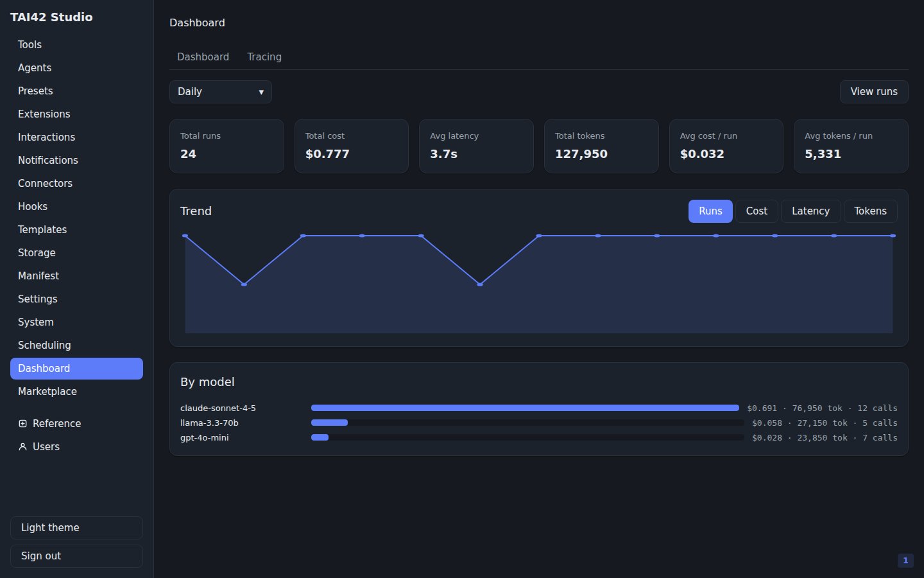Click the "$0.691 · 76,950 tok · 12 calls" stats
This screenshot has width=924, height=578.
click(822, 408)
